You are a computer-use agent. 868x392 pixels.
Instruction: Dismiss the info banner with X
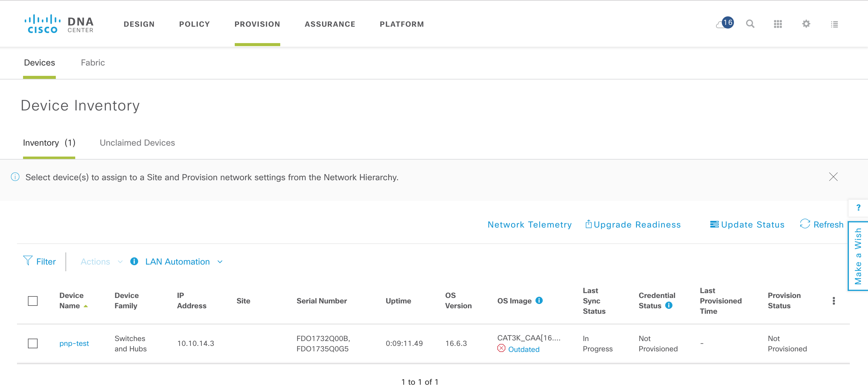point(833,177)
